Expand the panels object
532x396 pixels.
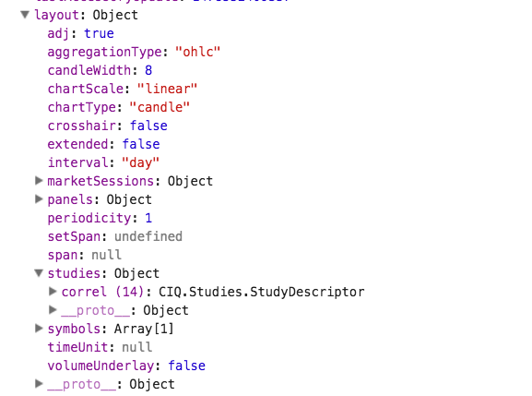click(39, 199)
